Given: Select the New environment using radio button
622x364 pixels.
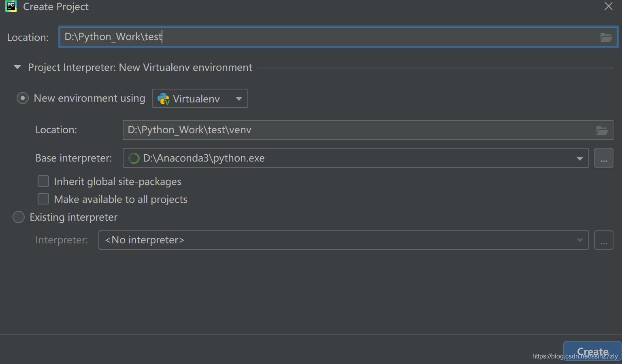Looking at the screenshot, I should tap(23, 98).
